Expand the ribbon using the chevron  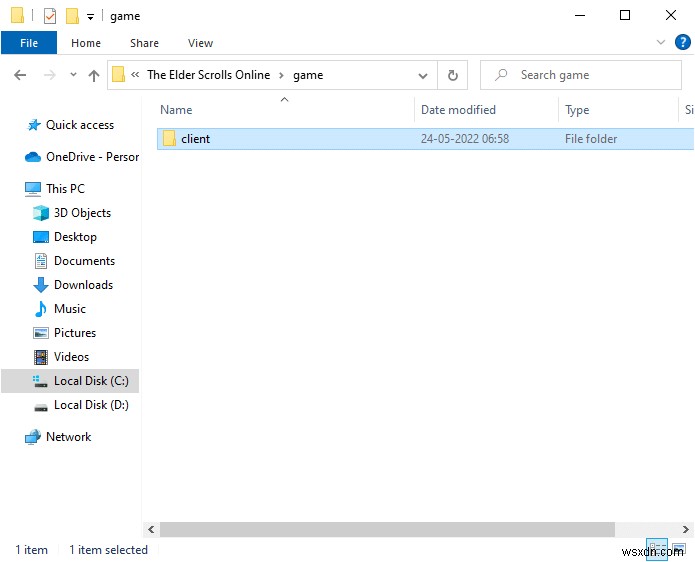[661, 43]
